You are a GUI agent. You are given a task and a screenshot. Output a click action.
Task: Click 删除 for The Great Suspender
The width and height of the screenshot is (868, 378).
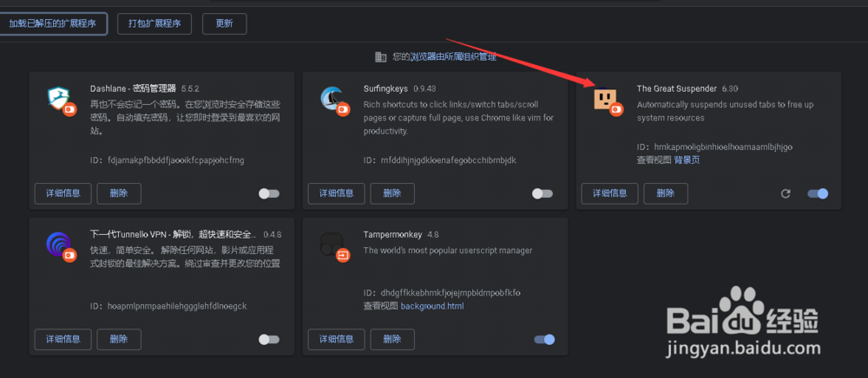[666, 193]
